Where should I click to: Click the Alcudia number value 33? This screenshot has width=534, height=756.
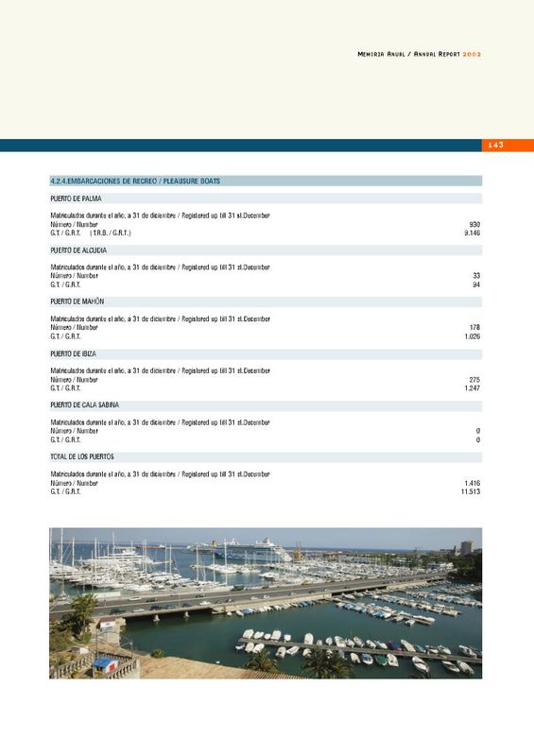[x=476, y=276]
